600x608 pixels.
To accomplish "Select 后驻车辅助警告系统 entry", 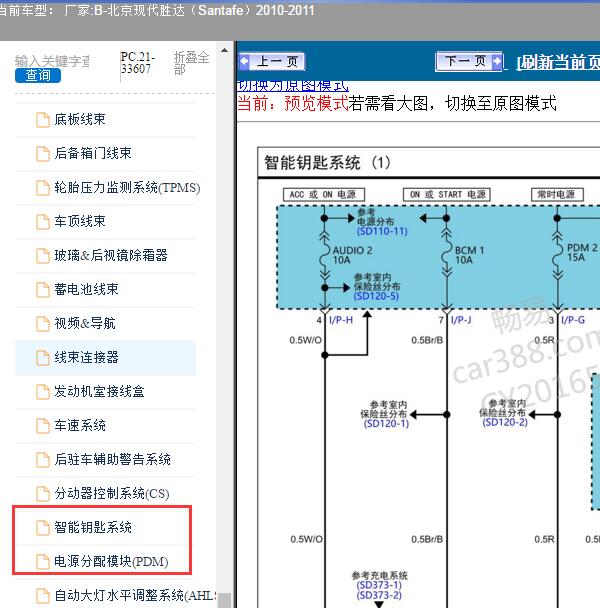I will tap(112, 459).
